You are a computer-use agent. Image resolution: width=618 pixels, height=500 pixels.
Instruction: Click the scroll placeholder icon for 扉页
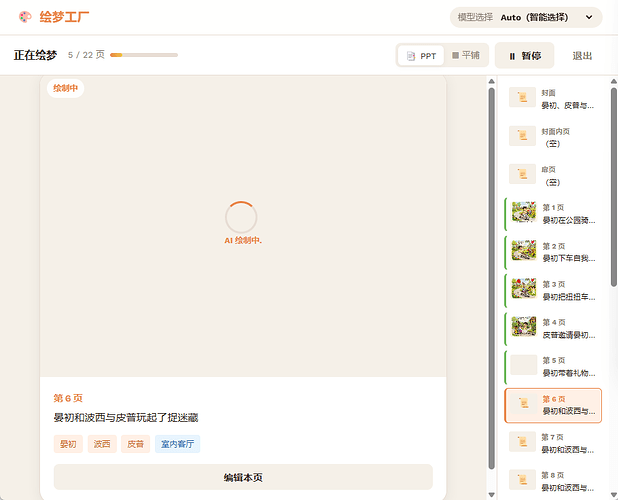[x=522, y=174]
